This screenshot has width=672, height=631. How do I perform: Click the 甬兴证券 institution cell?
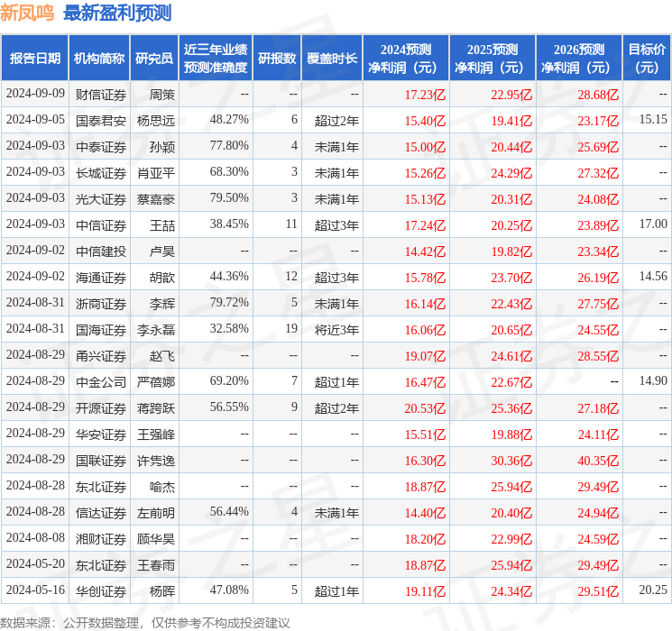pos(101,355)
